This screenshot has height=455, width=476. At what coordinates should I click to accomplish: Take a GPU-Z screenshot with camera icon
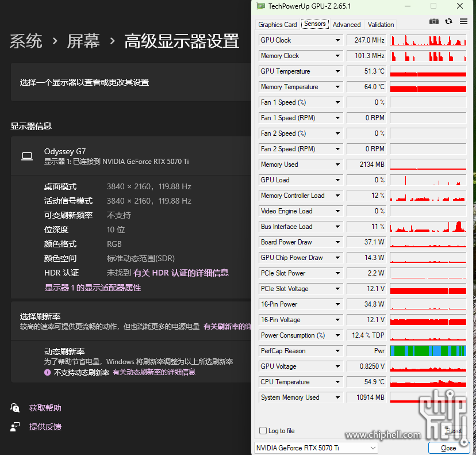click(434, 21)
